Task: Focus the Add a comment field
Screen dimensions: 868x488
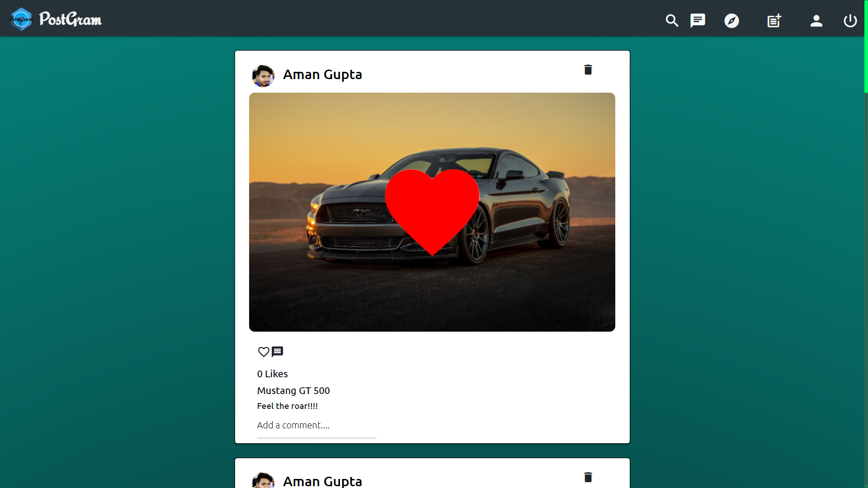Action: 316,426
